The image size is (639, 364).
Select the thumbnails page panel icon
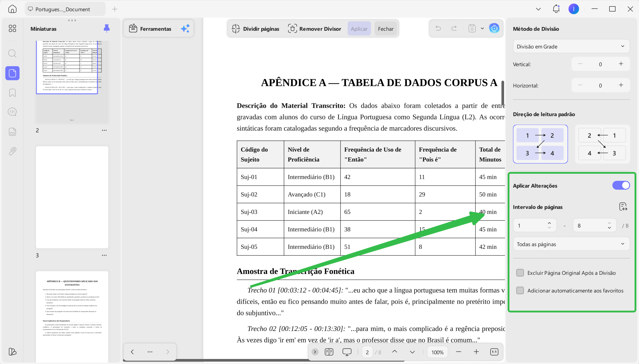[x=12, y=73]
